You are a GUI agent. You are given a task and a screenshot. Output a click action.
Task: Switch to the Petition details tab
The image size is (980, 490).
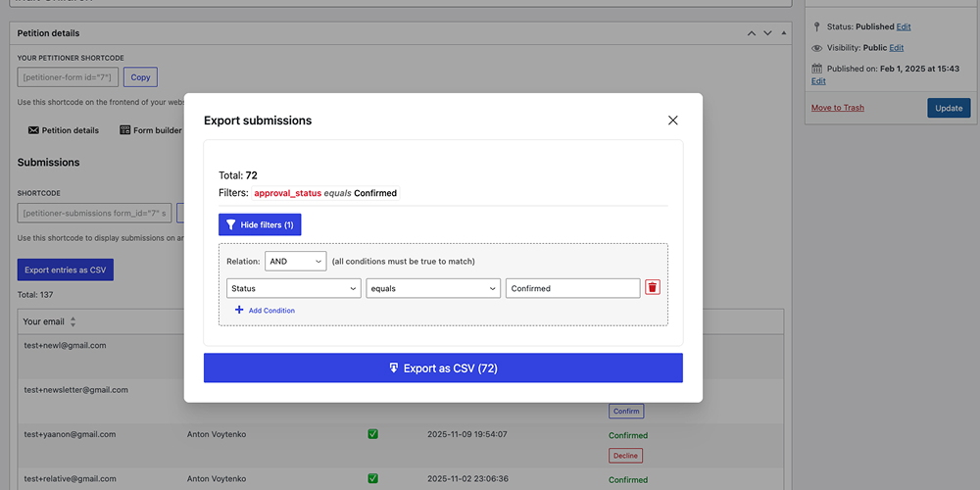(63, 130)
